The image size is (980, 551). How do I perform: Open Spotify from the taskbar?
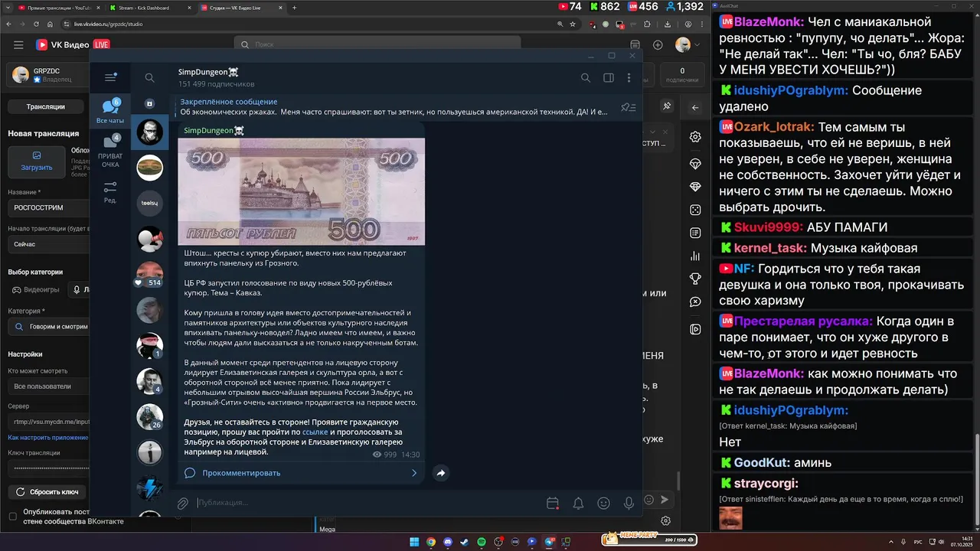point(482,542)
